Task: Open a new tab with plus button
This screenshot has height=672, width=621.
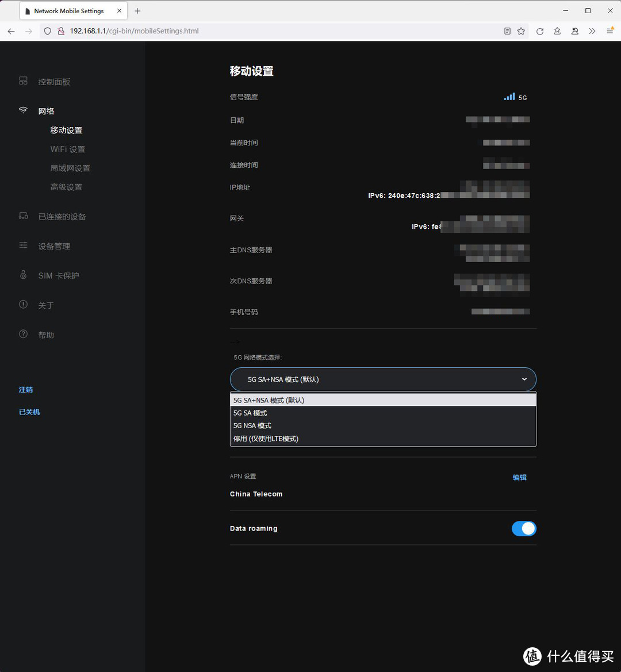Action: 137,11
